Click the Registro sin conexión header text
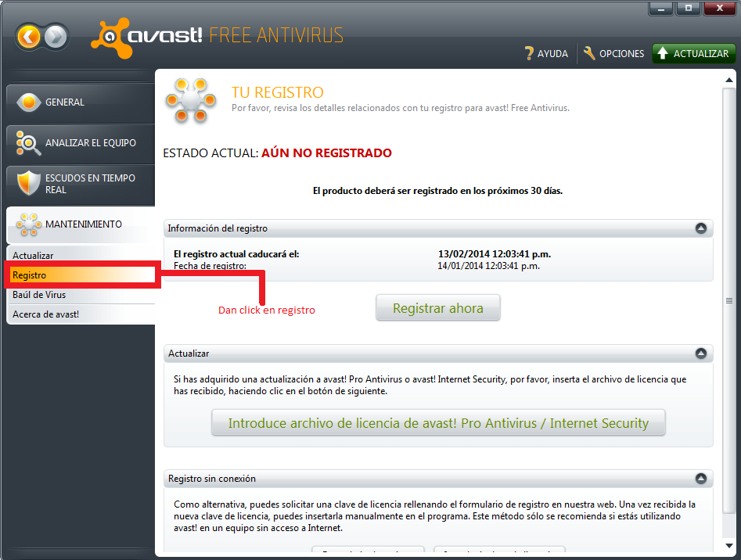Screen dimensions: 741x560 tap(212, 479)
